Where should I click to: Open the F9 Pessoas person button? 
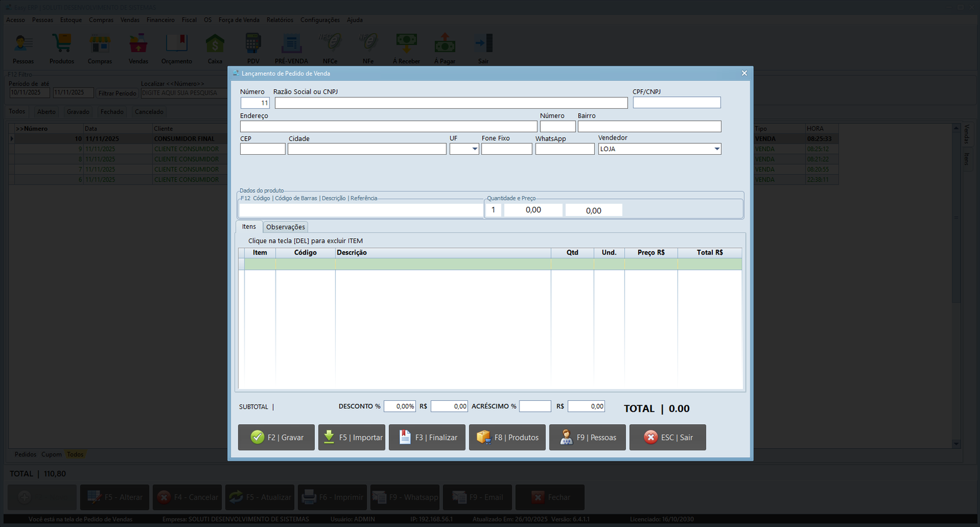point(587,438)
